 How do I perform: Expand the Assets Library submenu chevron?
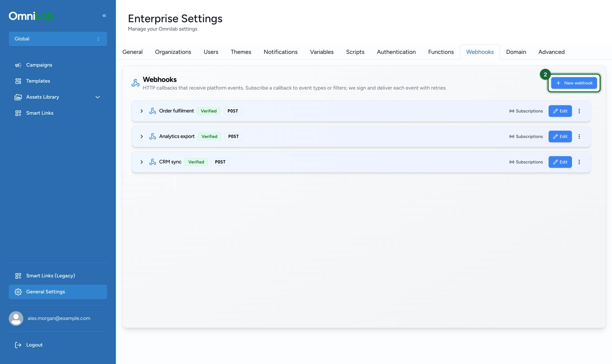pyautogui.click(x=98, y=97)
